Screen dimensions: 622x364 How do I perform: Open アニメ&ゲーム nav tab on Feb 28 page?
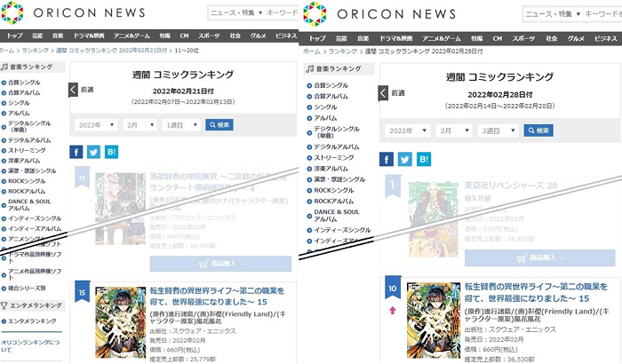pos(442,38)
